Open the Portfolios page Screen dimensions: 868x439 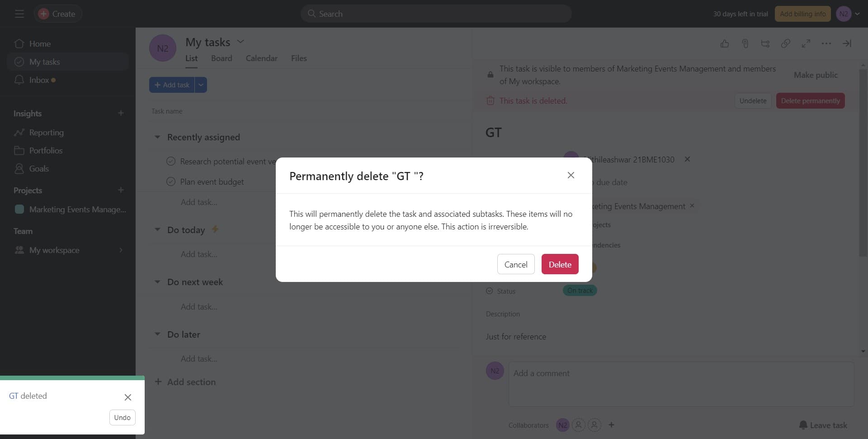[x=46, y=150]
